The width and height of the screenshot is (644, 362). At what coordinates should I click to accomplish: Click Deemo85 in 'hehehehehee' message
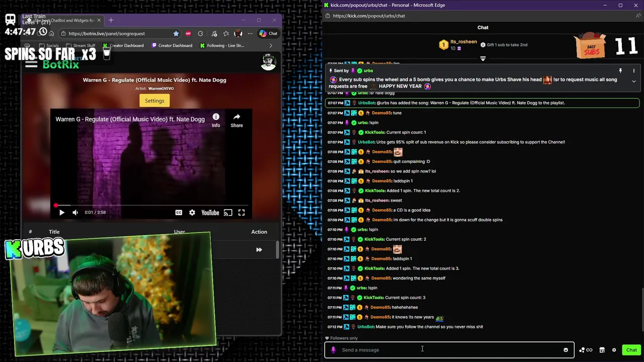pyautogui.click(x=380, y=307)
